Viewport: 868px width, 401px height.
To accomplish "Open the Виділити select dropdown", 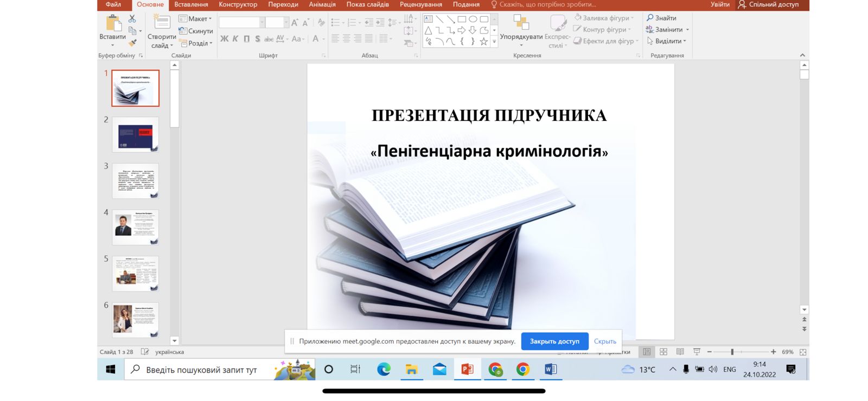I will click(667, 41).
